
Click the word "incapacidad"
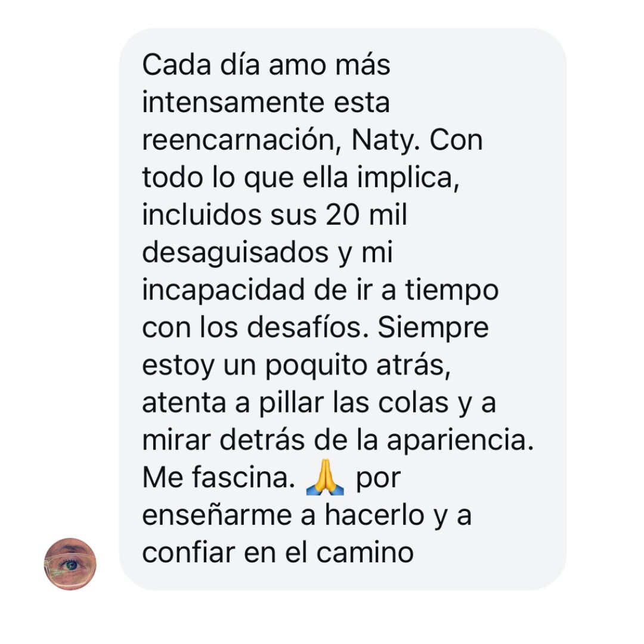click(224, 291)
